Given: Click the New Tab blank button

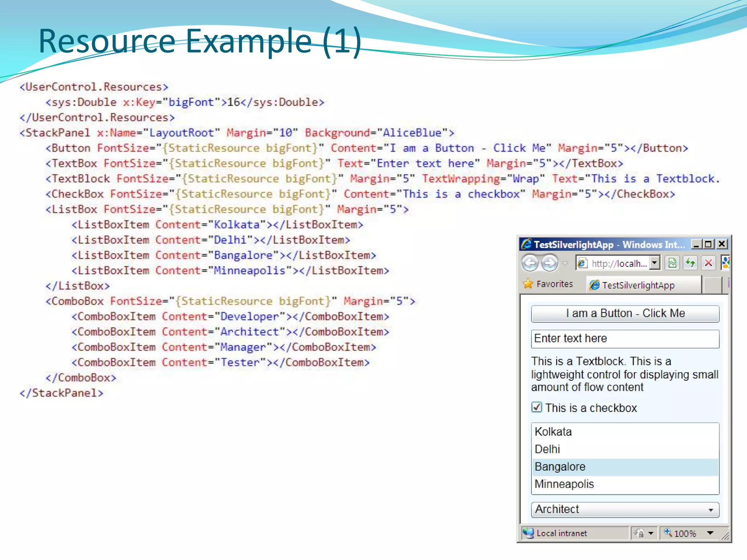Looking at the screenshot, I should tap(712, 285).
